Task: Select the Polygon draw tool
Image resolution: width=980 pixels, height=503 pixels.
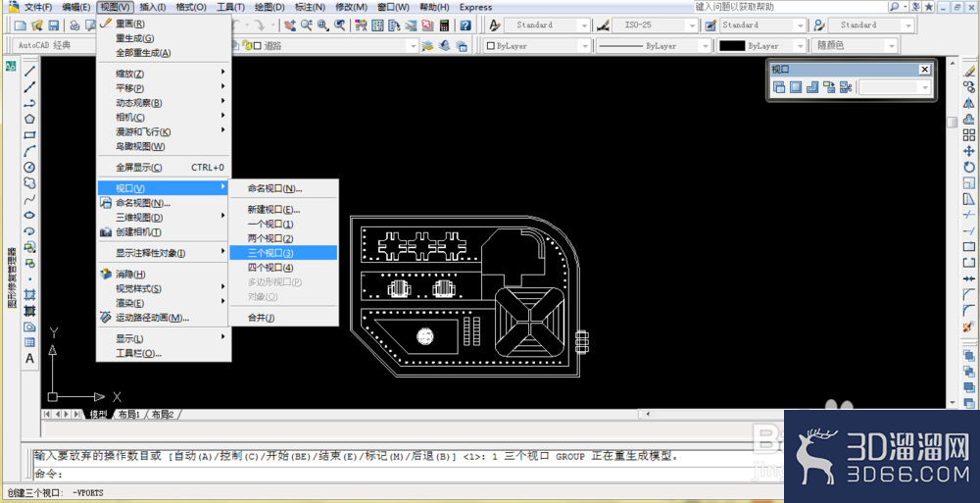Action: point(29,119)
